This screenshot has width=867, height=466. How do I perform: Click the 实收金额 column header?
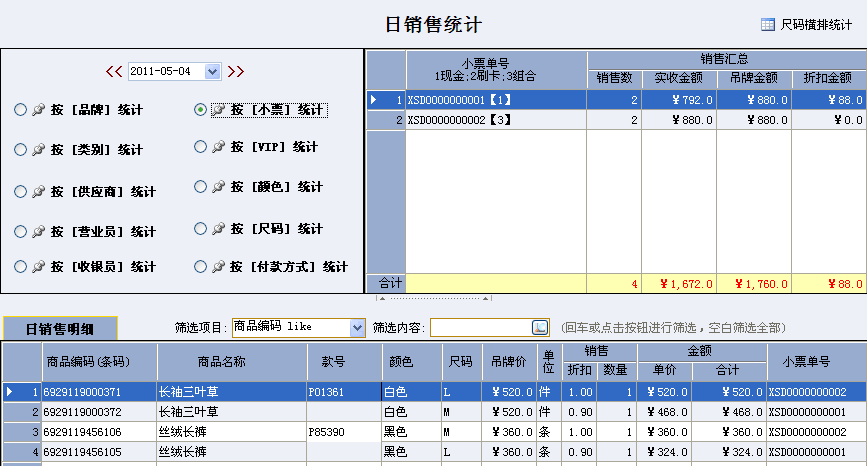679,78
